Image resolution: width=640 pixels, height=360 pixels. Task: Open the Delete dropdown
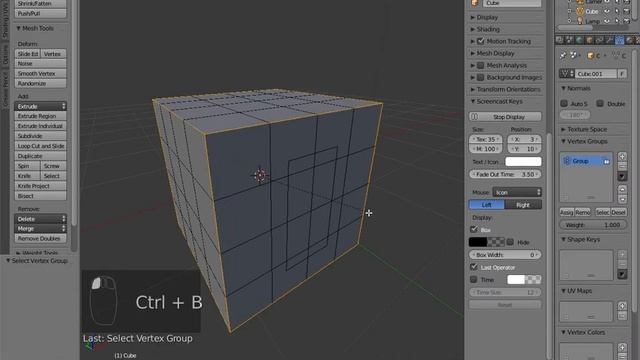[40, 219]
